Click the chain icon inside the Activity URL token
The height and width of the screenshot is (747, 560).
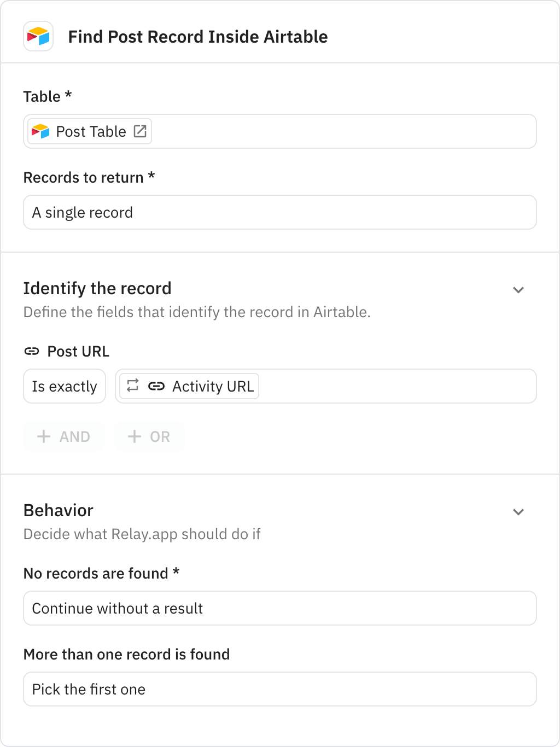157,386
